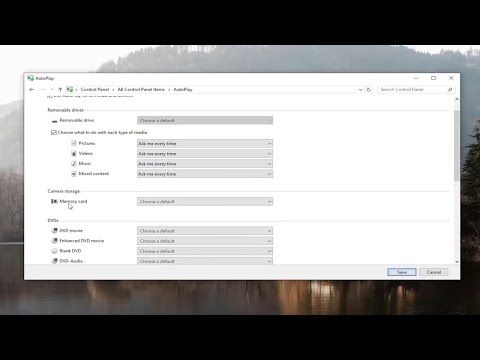
Task: Click the Blank DVD disc icon
Action: coord(54,251)
